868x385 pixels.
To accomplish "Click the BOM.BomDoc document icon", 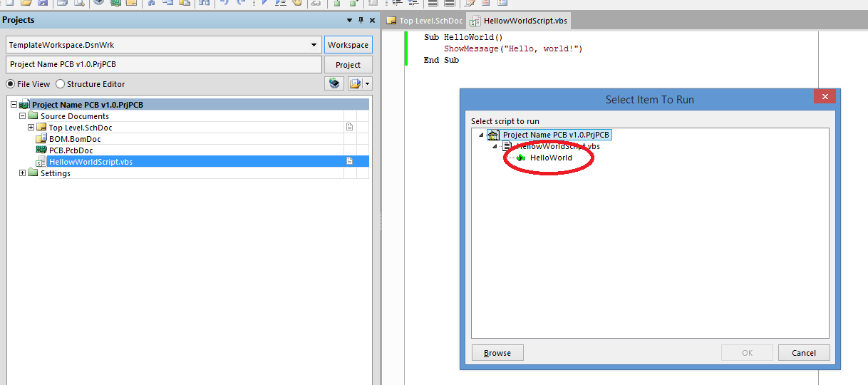I will [41, 139].
